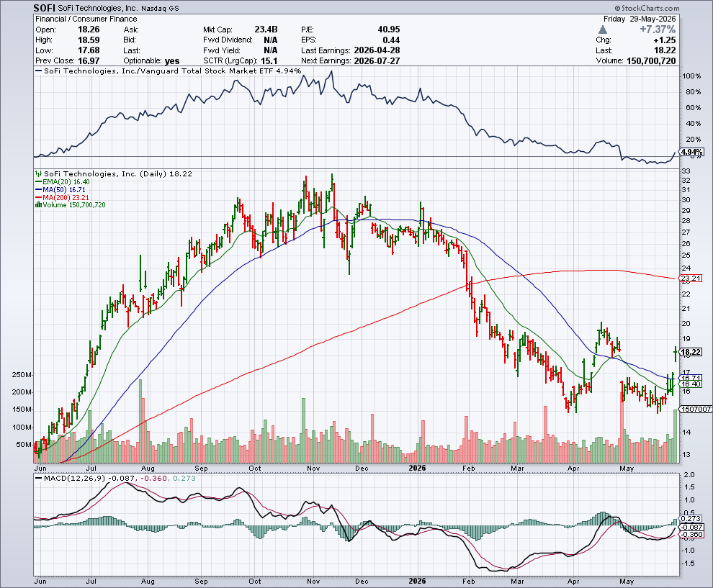Click the green EMA(20) legend line swatch
This screenshot has width=713, height=588.
[39, 182]
